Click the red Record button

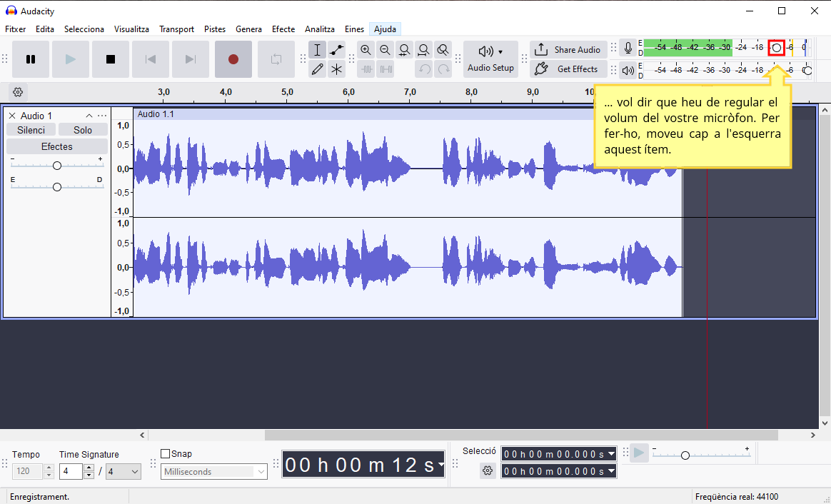(233, 59)
